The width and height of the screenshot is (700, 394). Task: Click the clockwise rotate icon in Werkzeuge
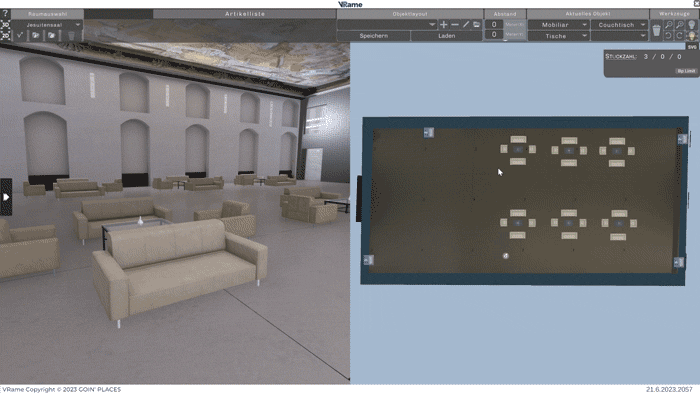pos(679,36)
